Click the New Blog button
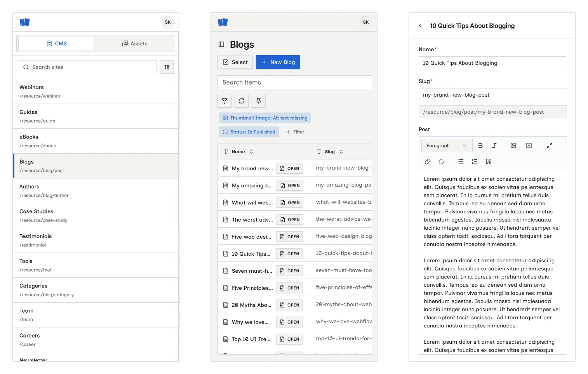This screenshot has width=588, height=374. click(278, 62)
